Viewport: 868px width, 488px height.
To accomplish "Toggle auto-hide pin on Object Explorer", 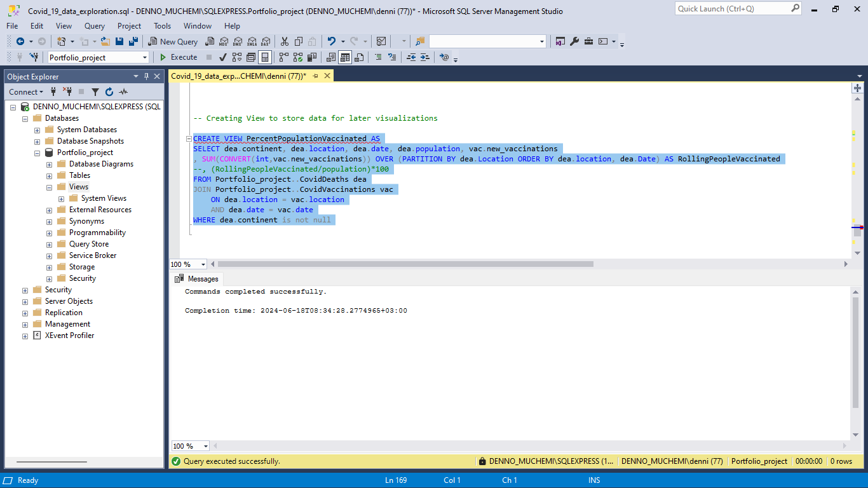I will click(x=146, y=76).
